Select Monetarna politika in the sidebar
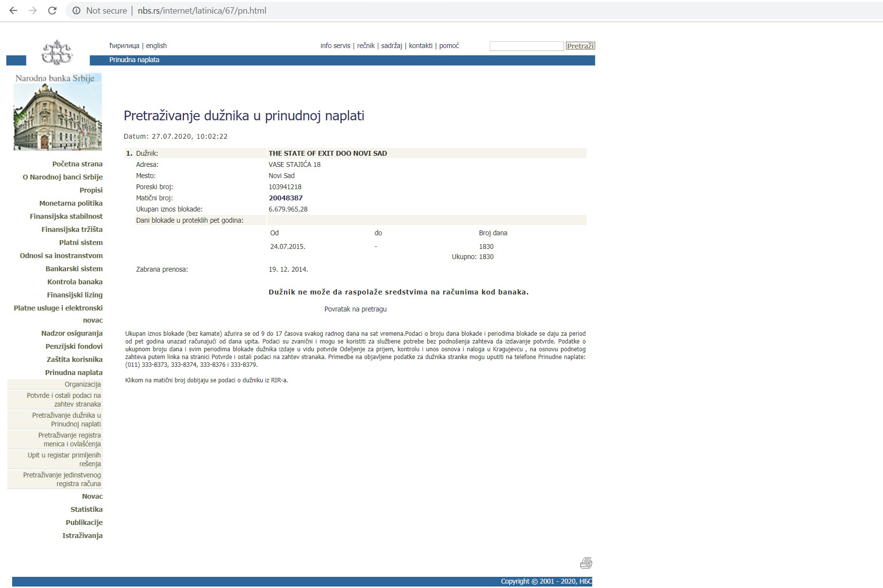This screenshot has width=883, height=588. click(x=71, y=203)
